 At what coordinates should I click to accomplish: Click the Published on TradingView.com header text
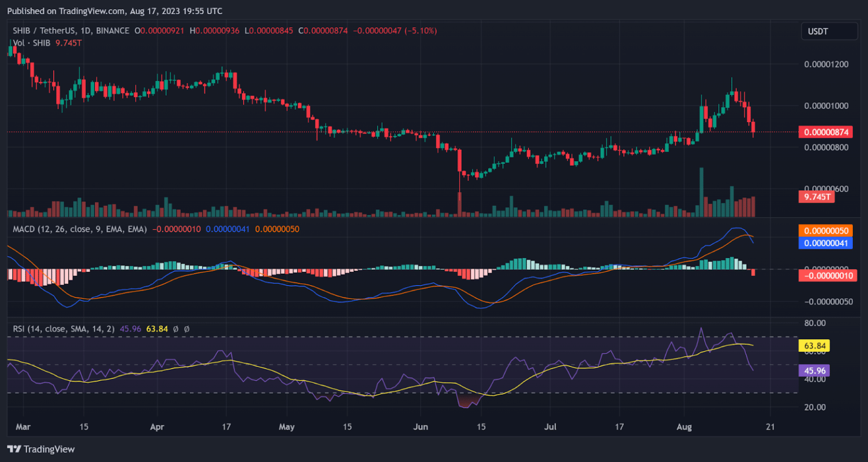click(115, 11)
